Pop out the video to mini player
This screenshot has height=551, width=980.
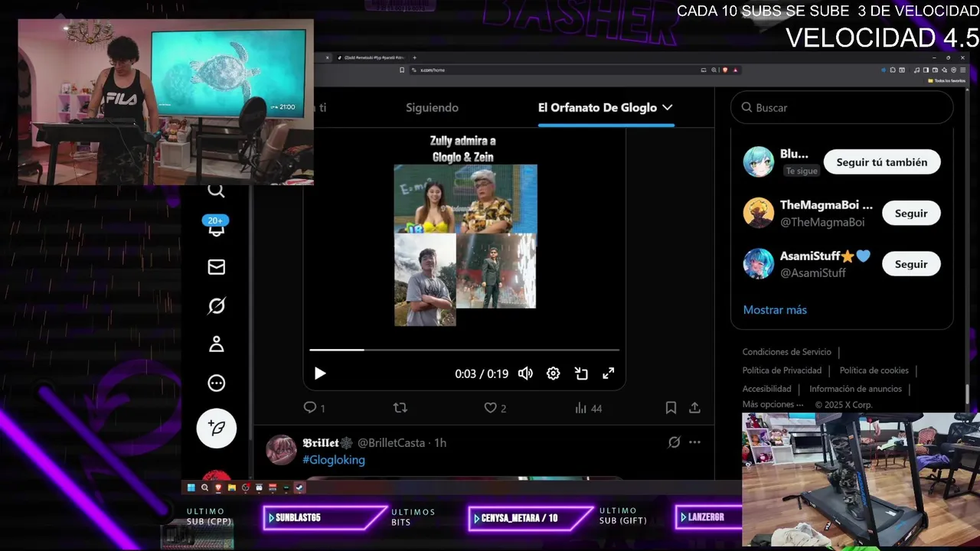point(581,373)
